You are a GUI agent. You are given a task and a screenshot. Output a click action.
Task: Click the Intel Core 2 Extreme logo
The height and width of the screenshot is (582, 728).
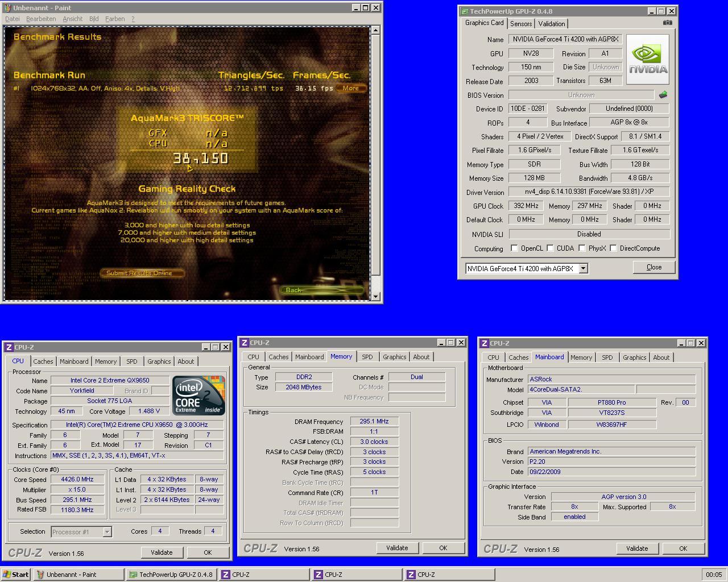click(198, 396)
